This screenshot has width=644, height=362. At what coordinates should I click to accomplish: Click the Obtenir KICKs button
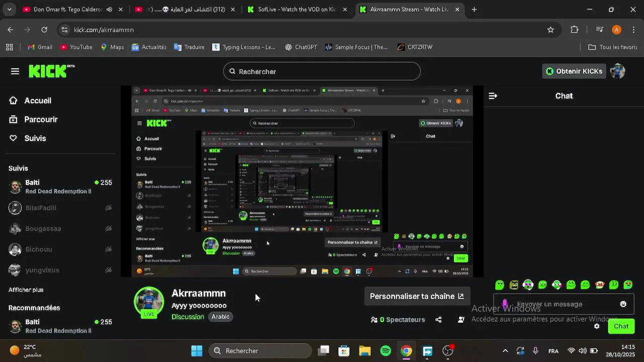(574, 71)
